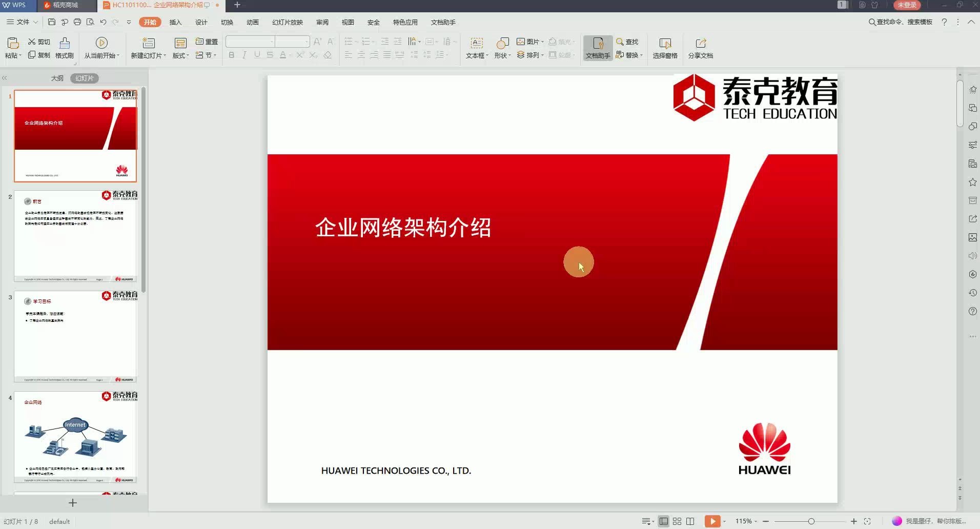
Task: Open the Slide Show (幻灯片放映) tab
Action: tap(288, 22)
